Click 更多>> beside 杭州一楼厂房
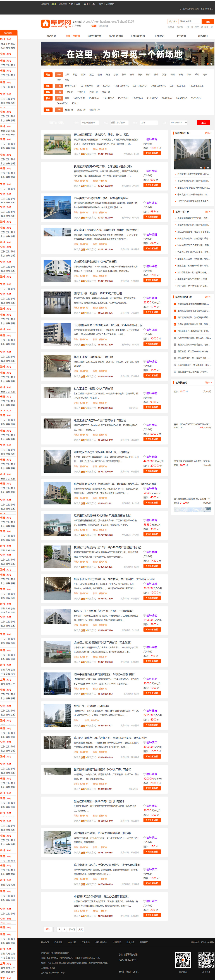Image resolution: width=215 pixels, height=980 pixels. click(x=208, y=212)
